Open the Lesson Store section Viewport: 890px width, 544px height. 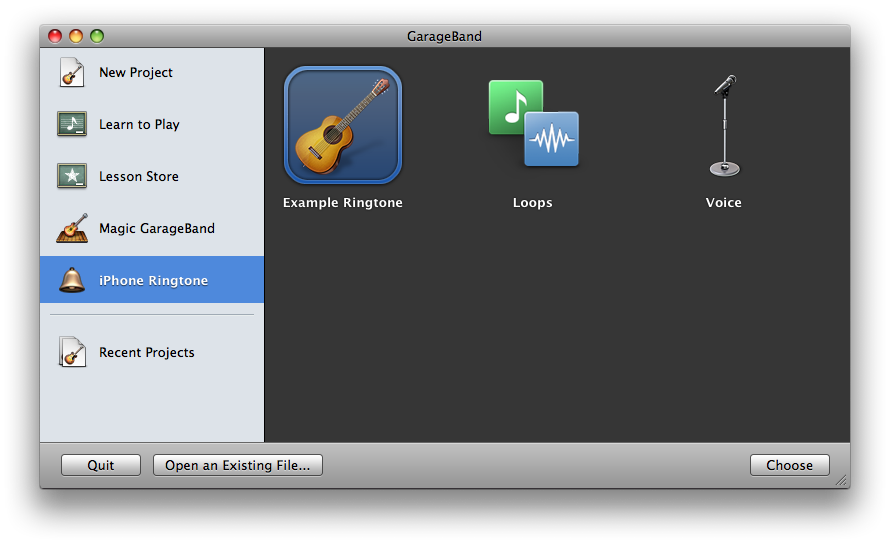(x=152, y=176)
